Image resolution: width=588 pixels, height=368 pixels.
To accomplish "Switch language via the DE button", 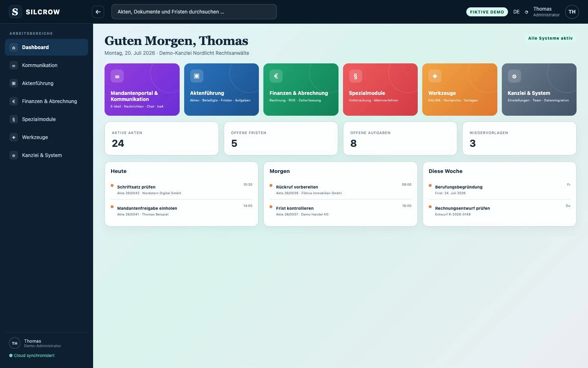I will tap(517, 12).
